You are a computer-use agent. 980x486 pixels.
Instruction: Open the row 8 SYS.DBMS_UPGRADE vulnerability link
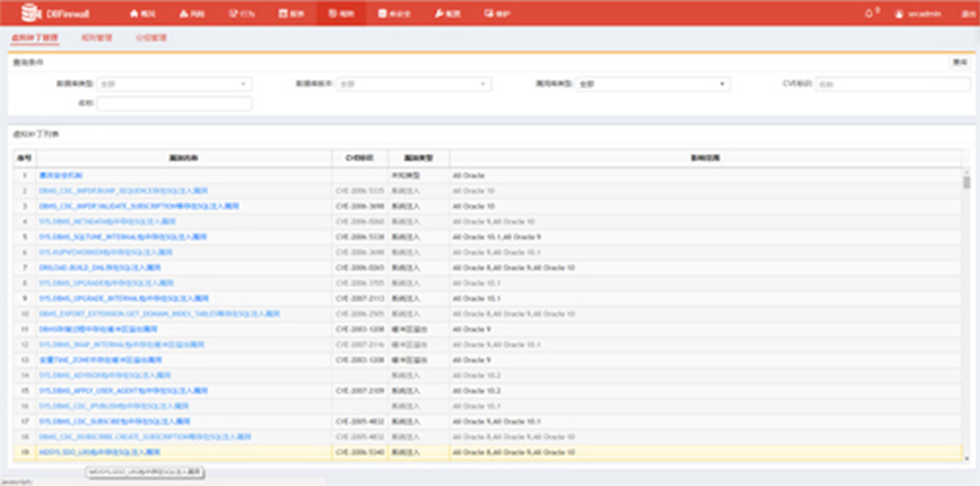click(x=106, y=283)
